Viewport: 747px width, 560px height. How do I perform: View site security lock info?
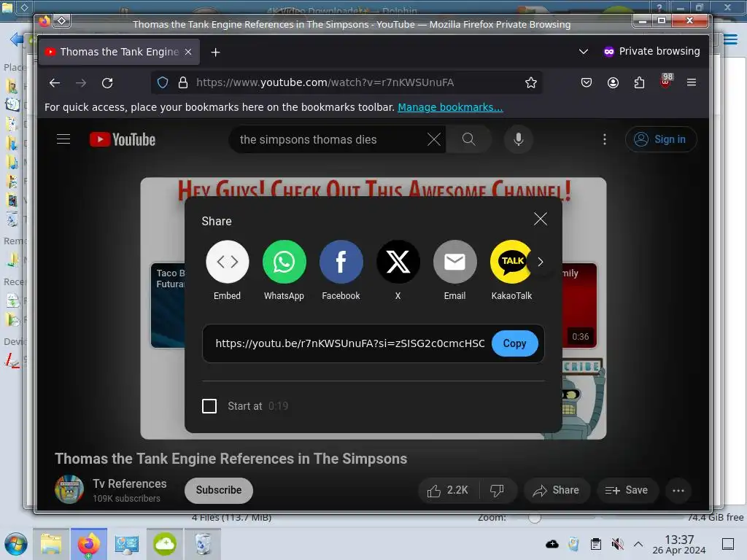(183, 82)
